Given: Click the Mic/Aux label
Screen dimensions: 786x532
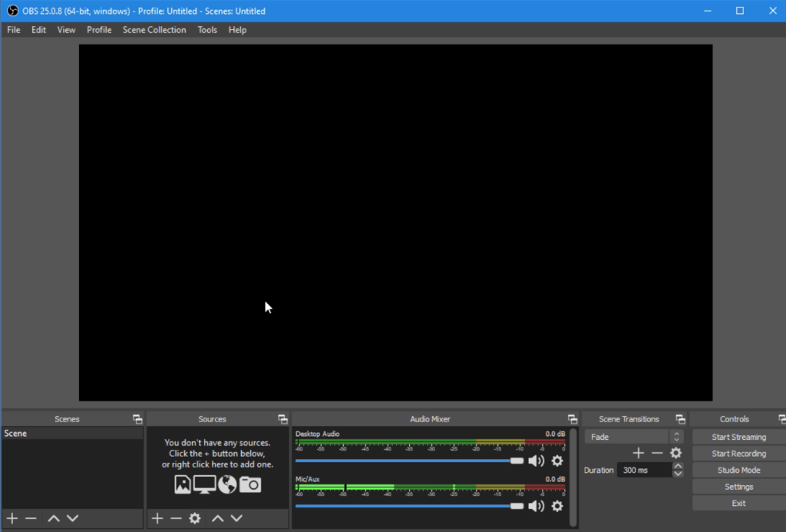Looking at the screenshot, I should 307,479.
